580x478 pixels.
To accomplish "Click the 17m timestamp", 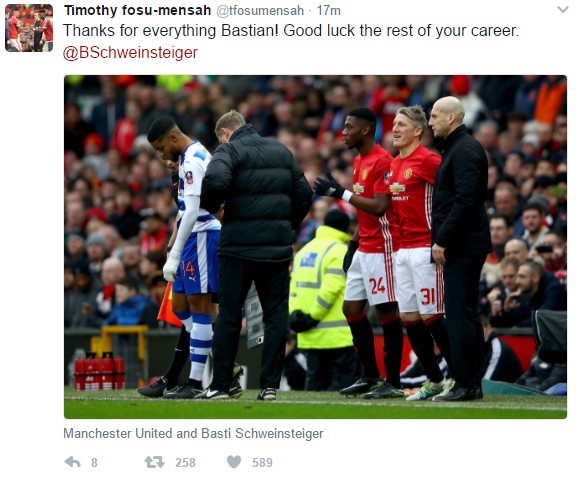I will pyautogui.click(x=328, y=11).
